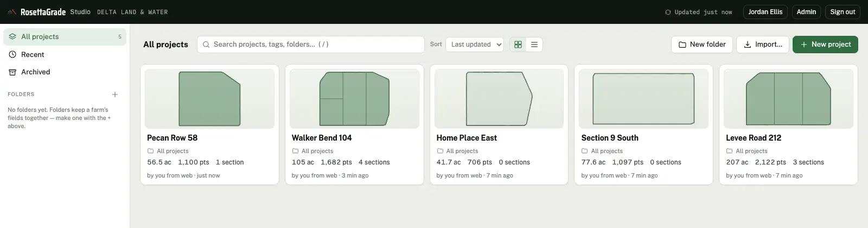Screen dimensions: 868x228
Task: Click '77.6 ac' on Section 9 South
Action: pyautogui.click(x=593, y=162)
